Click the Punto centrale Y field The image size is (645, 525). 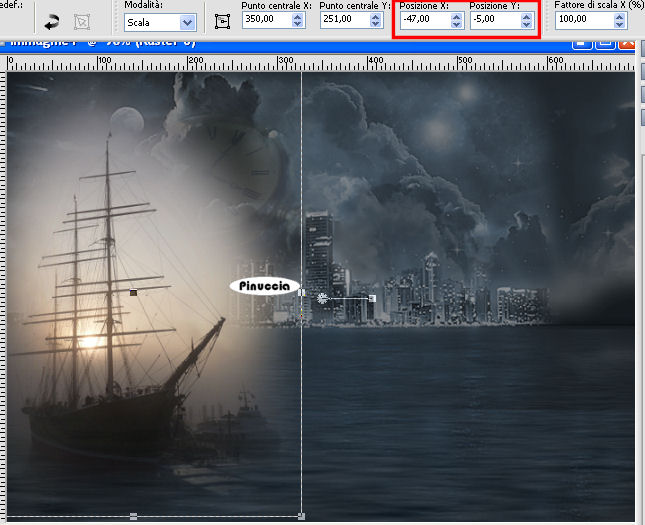coord(345,19)
